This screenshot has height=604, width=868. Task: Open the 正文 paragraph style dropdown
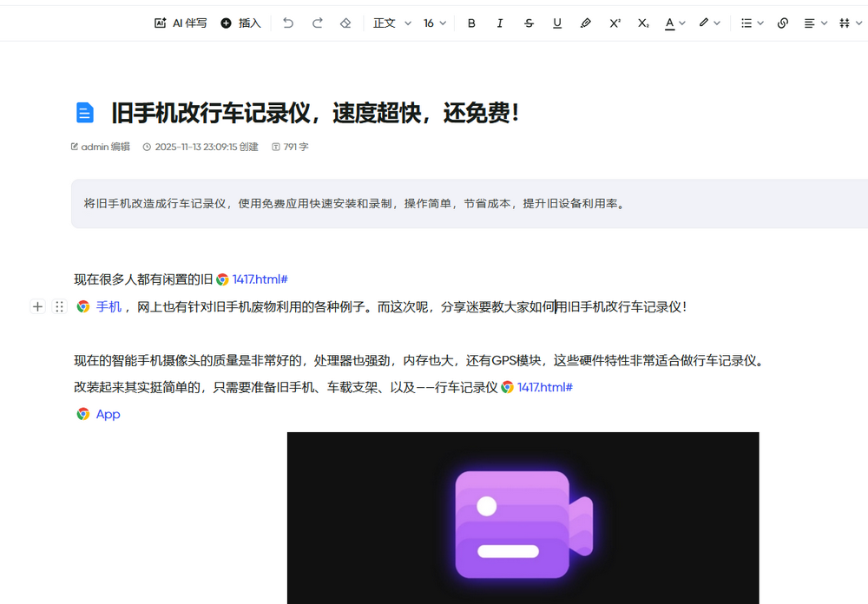click(391, 23)
